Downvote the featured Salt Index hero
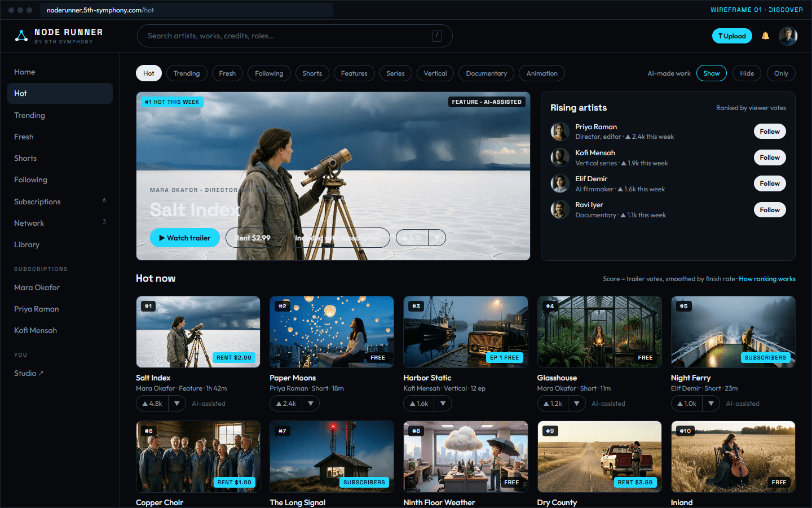The image size is (812, 508). pos(437,238)
